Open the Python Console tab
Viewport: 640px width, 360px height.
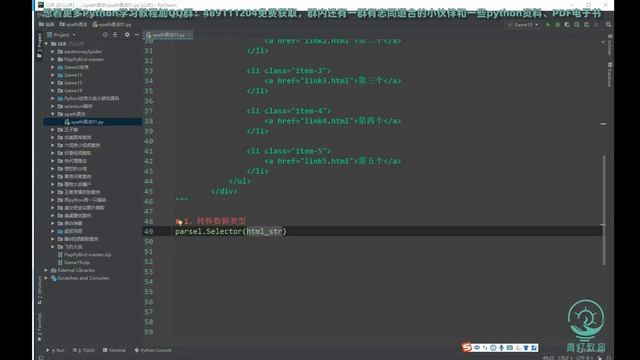[x=153, y=350]
